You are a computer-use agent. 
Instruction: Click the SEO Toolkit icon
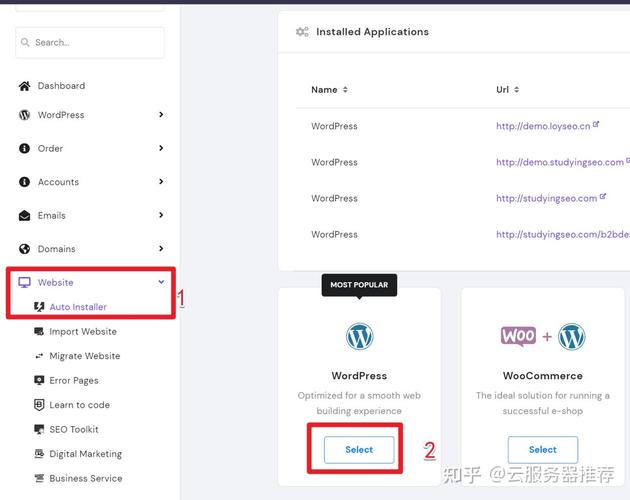(x=39, y=429)
